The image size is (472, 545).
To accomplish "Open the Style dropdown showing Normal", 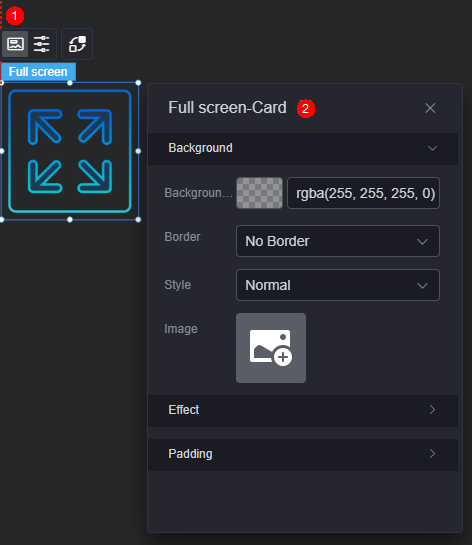I will (338, 285).
